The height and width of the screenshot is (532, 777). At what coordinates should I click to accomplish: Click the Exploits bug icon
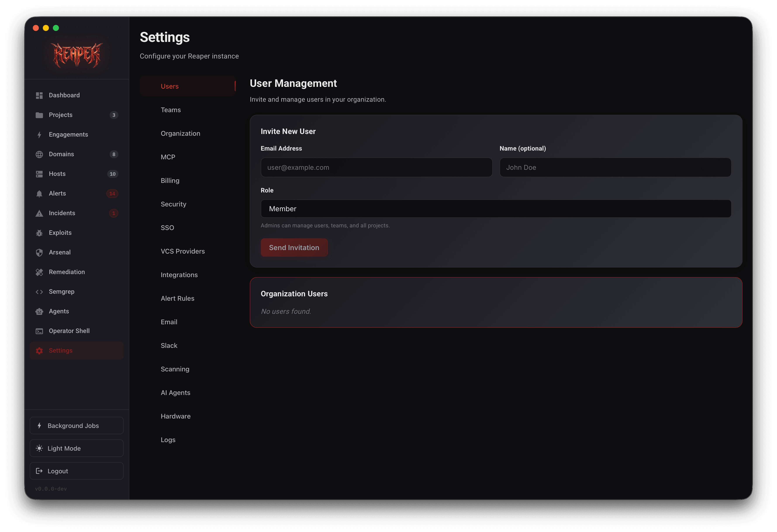point(39,233)
